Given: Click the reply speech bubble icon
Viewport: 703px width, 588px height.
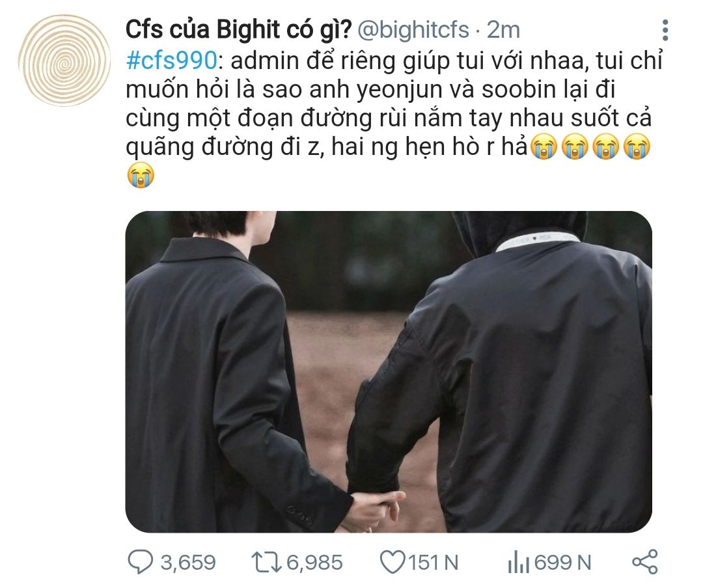Looking at the screenshot, I should click(x=140, y=562).
